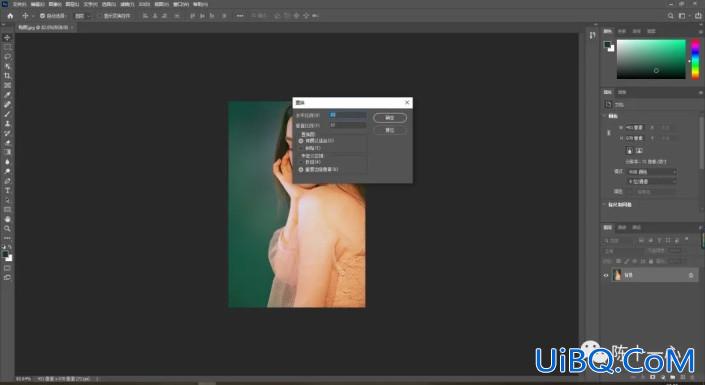Select the Hand tool

7,219
